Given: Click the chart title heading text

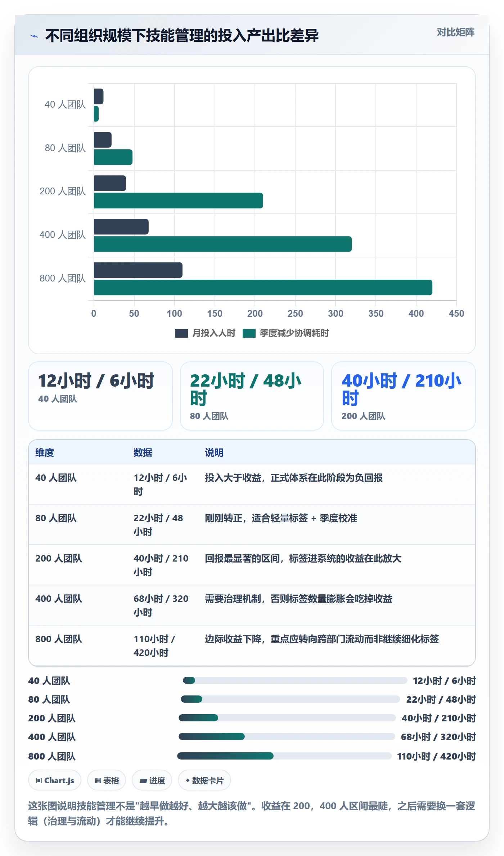Looking at the screenshot, I should (182, 36).
